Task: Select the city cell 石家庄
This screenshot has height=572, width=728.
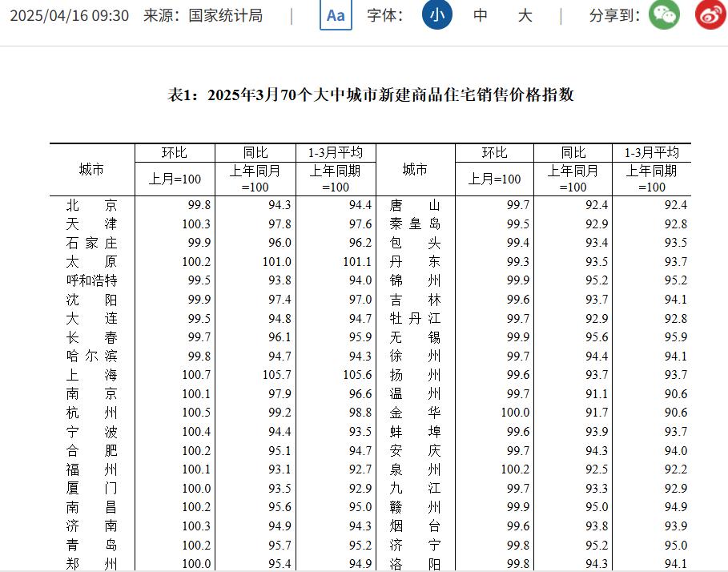Action: point(91,243)
